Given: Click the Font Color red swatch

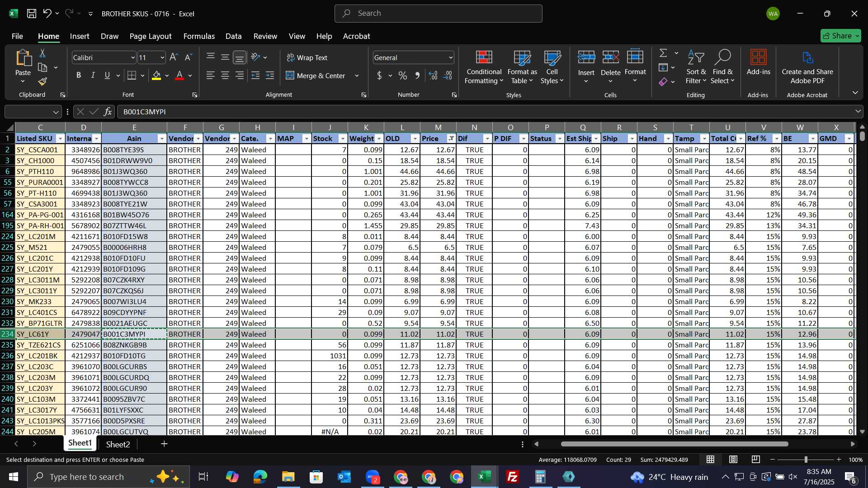Looking at the screenshot, I should click(179, 75).
